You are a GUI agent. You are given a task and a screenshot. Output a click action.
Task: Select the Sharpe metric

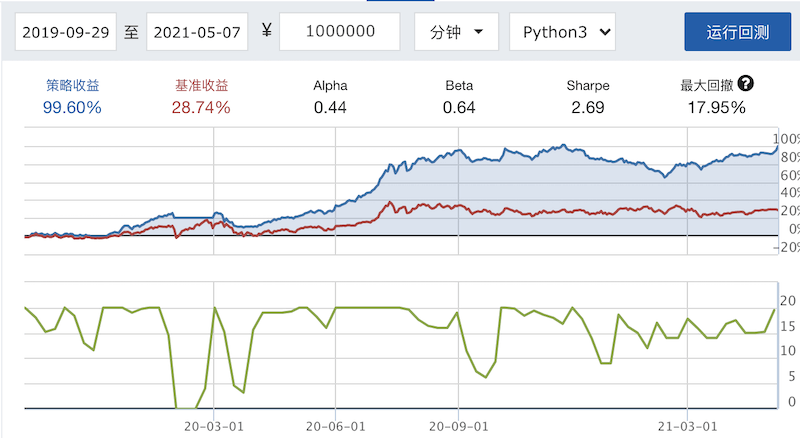tap(588, 86)
